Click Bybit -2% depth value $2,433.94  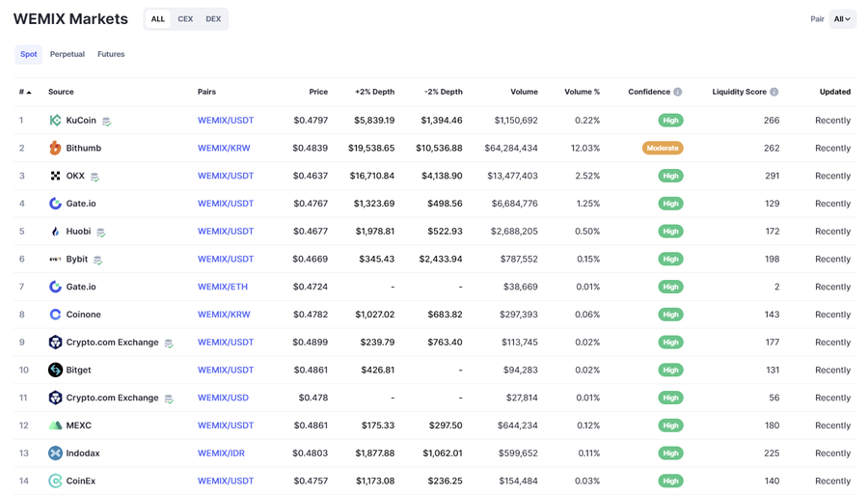point(441,259)
